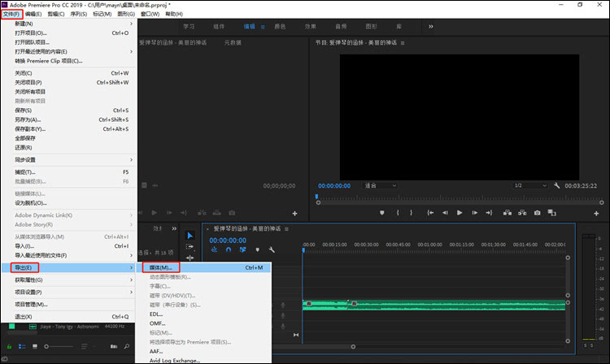
Task: Select the Selection tool arrow in tools panel
Action: pos(190,236)
